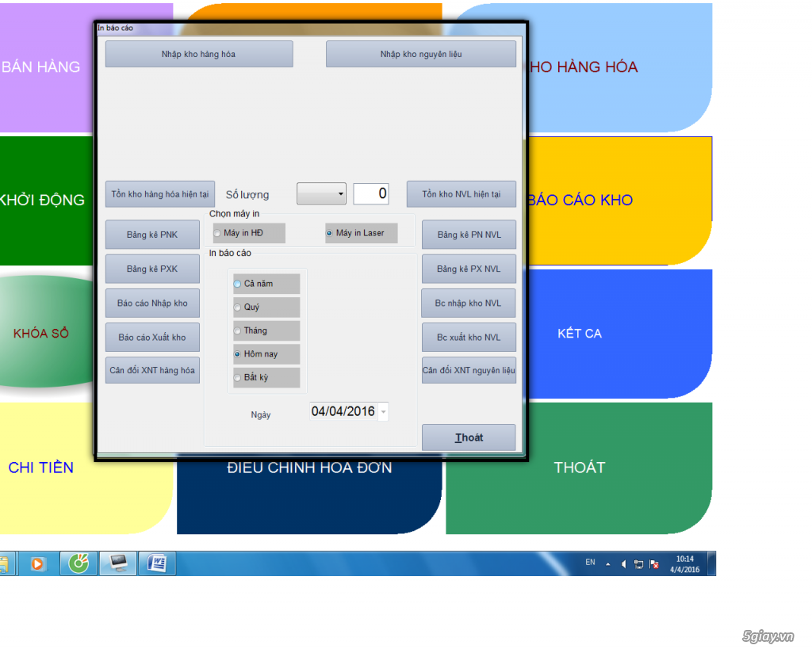Click the Action Center flag icon
The height and width of the screenshot is (649, 812).
(654, 564)
